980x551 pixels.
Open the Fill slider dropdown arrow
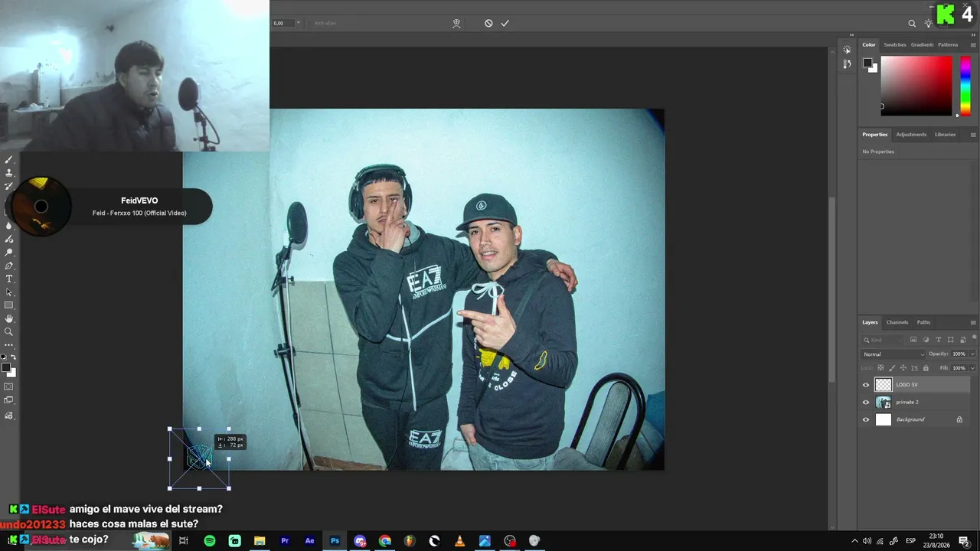972,368
